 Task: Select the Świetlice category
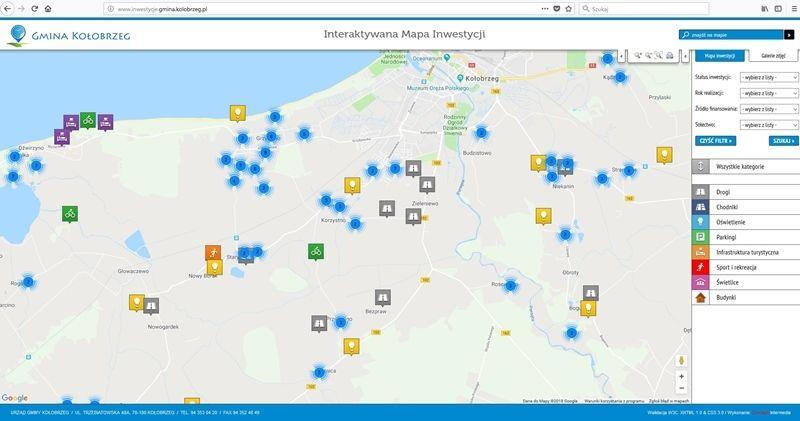coord(746,282)
